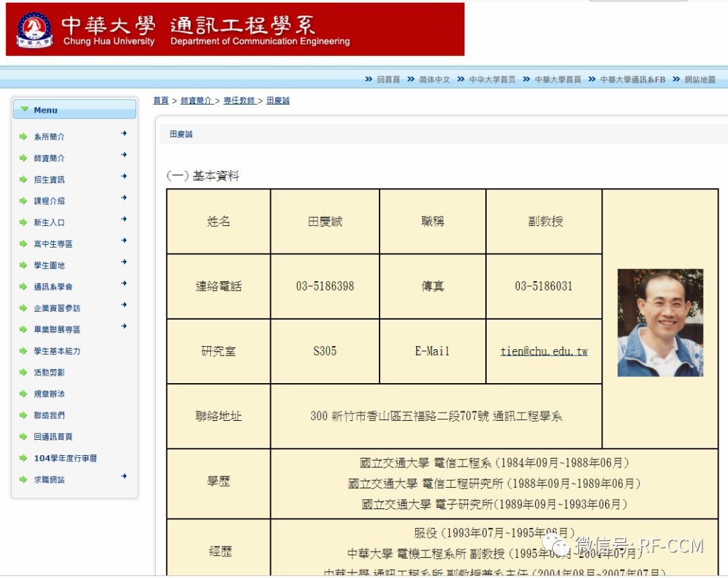Click the professor's portrait photo
Viewport: 728px width, 578px height.
click(660, 322)
